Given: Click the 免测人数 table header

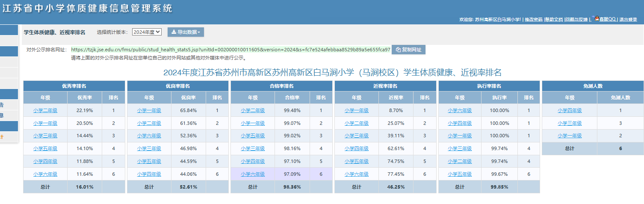Looking at the screenshot, I should pyautogui.click(x=592, y=86).
